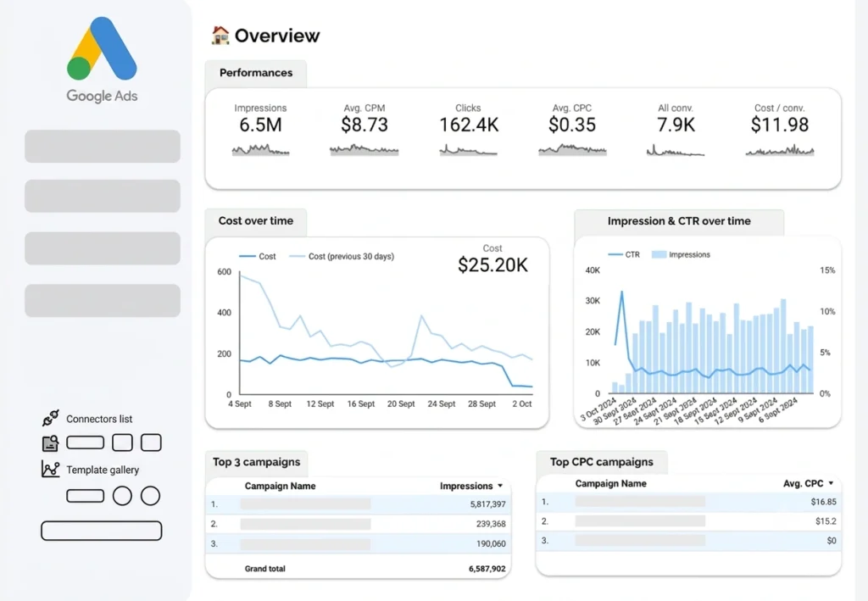
Task: Click the Cost $25.20K total value
Action: (x=492, y=264)
